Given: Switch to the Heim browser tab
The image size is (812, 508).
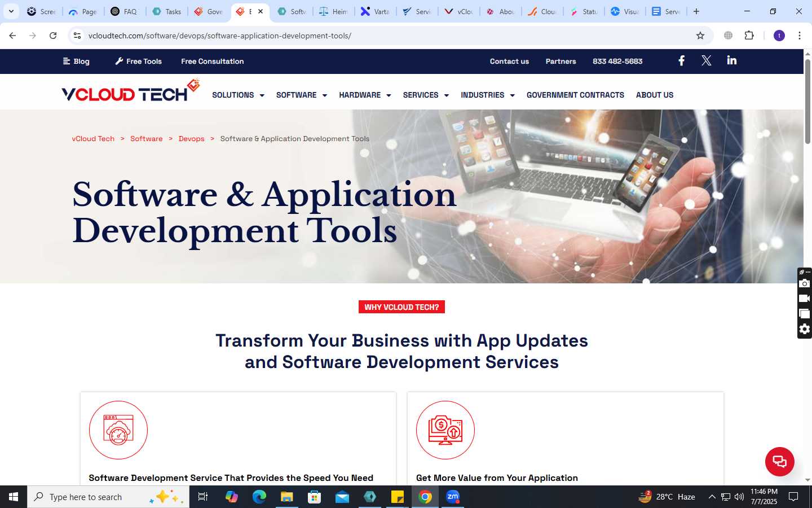Looking at the screenshot, I should pyautogui.click(x=334, y=11).
